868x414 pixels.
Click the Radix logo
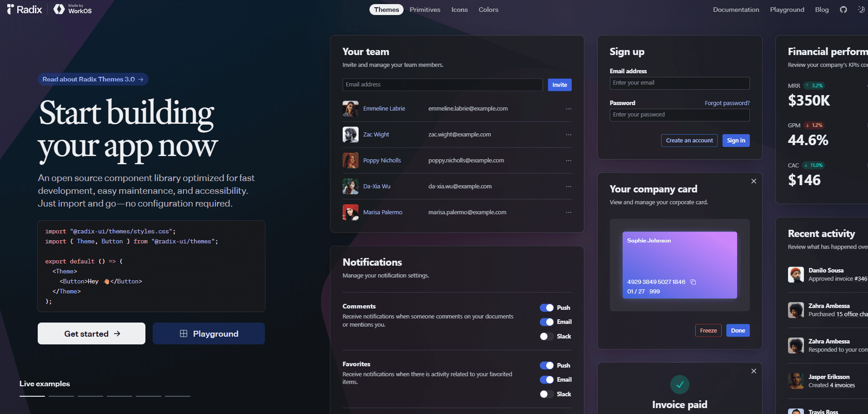tap(24, 9)
